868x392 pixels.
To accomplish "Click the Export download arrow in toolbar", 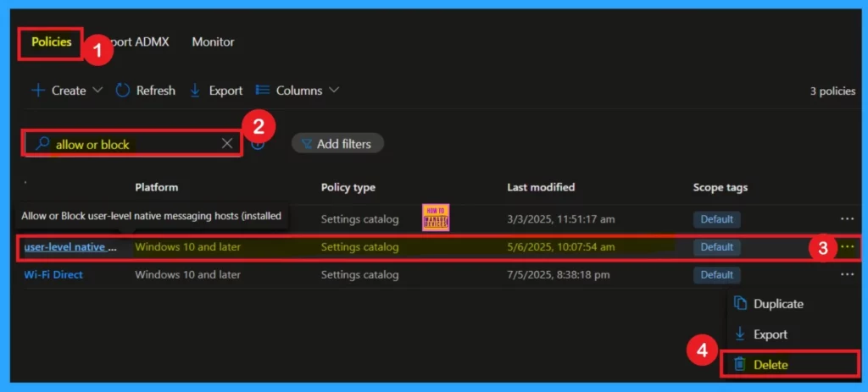I will pyautogui.click(x=195, y=91).
